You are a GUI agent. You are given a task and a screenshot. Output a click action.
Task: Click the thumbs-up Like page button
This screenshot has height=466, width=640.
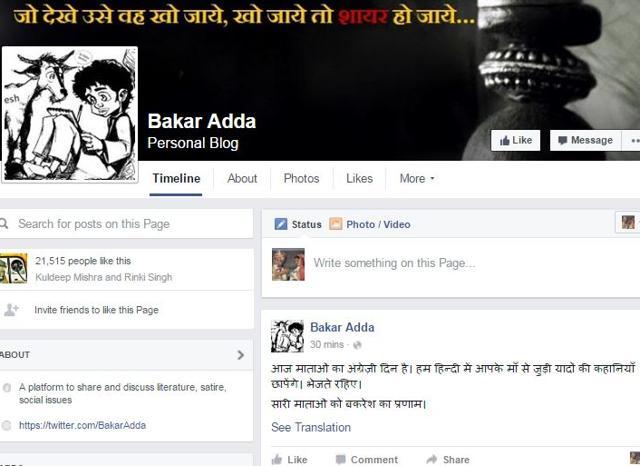pos(516,141)
